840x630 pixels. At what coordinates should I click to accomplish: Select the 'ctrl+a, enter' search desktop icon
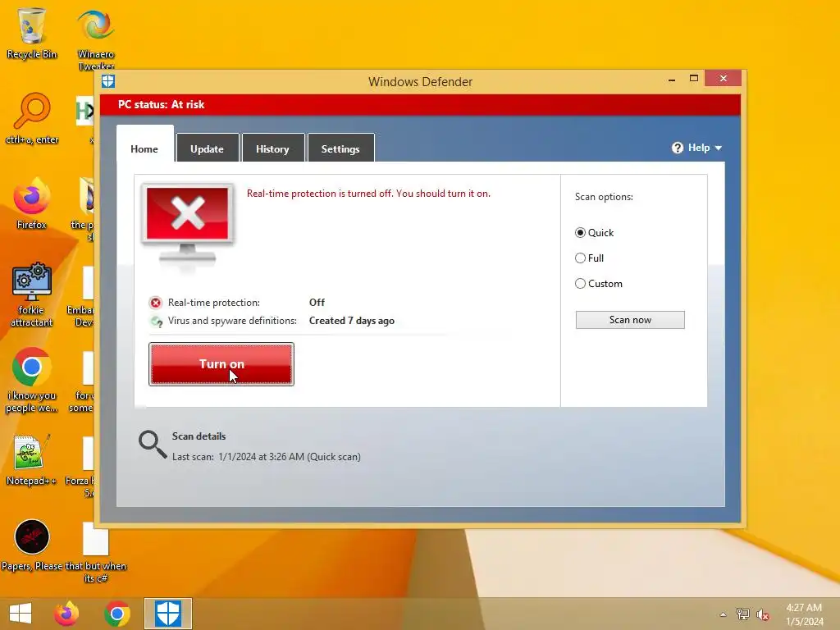[32, 119]
